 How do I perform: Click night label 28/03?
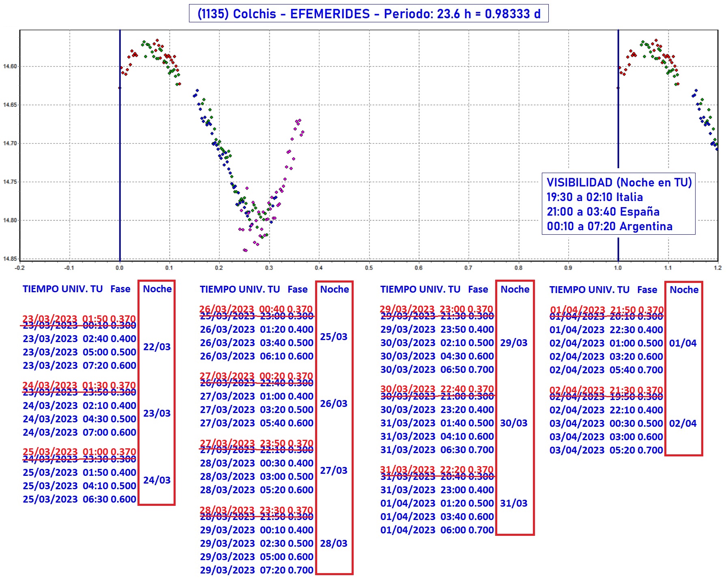334,544
